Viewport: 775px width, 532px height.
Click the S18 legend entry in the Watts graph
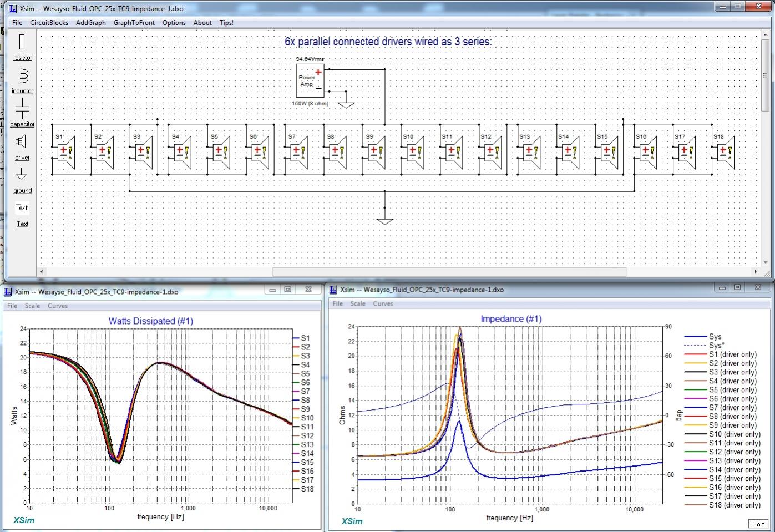pyautogui.click(x=303, y=489)
